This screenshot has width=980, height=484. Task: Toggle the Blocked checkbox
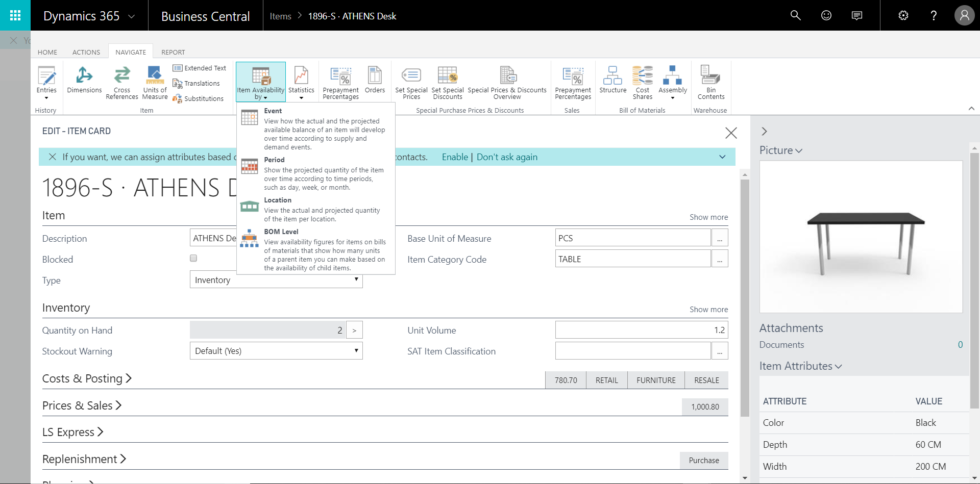(193, 258)
